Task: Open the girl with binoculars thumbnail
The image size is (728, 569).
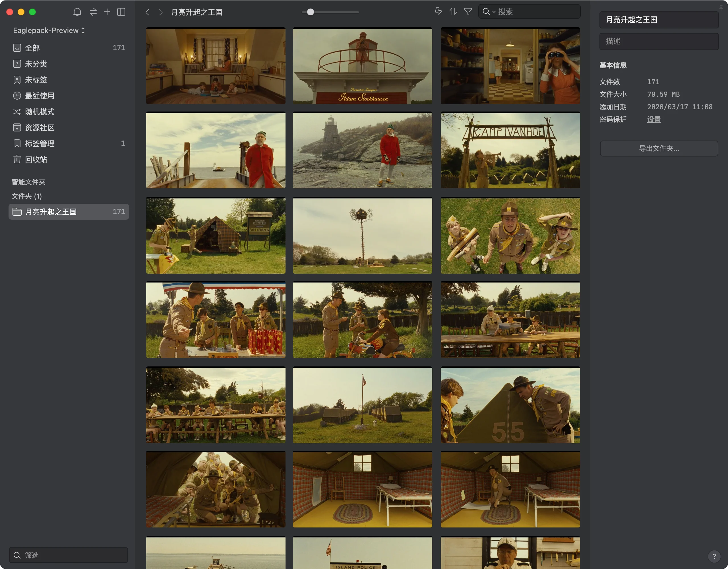Action: click(510, 66)
